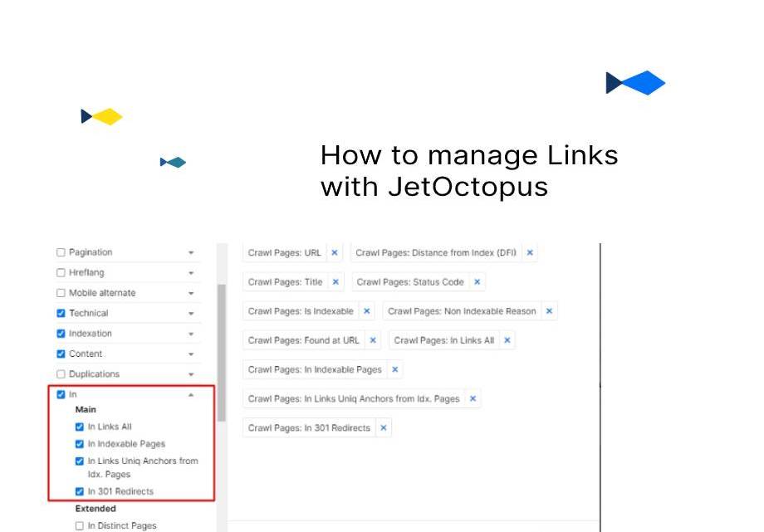The width and height of the screenshot is (764, 532).
Task: Remove the "Crawl Pages: Is Indexable" filter
Action: click(365, 311)
